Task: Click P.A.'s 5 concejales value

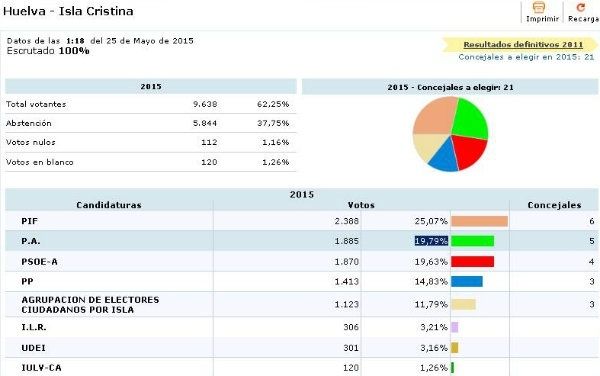Action: coord(592,241)
